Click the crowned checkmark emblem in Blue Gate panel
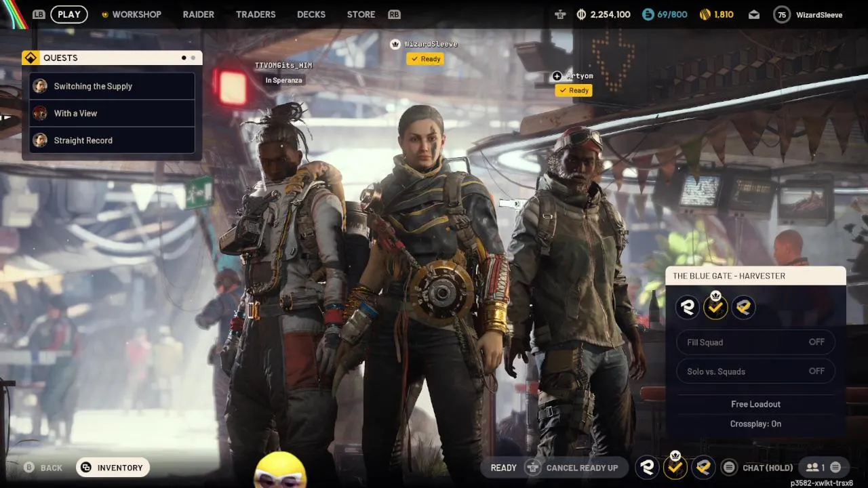 [715, 307]
